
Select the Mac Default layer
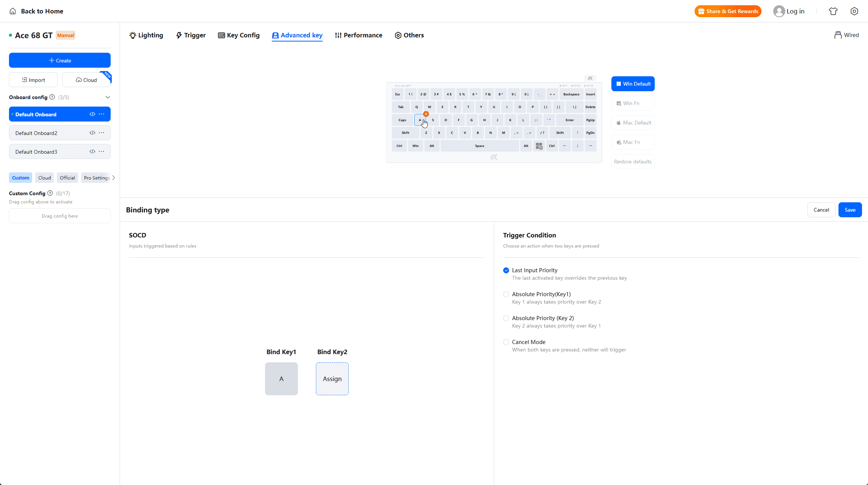(x=633, y=123)
